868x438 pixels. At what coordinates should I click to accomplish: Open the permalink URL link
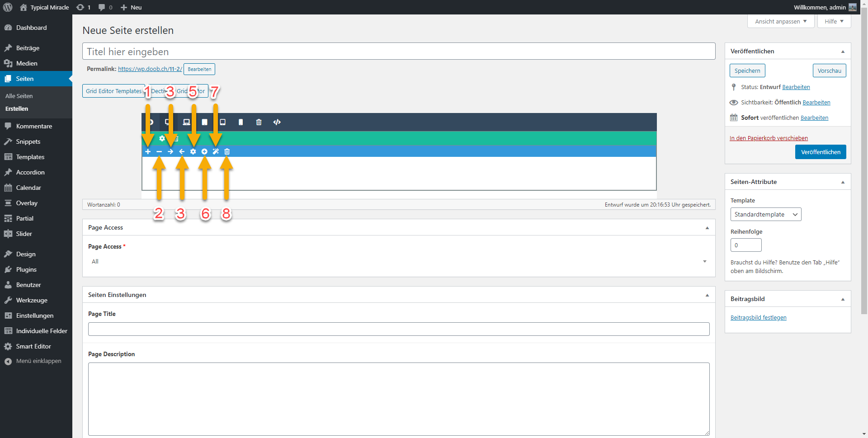[x=150, y=69]
